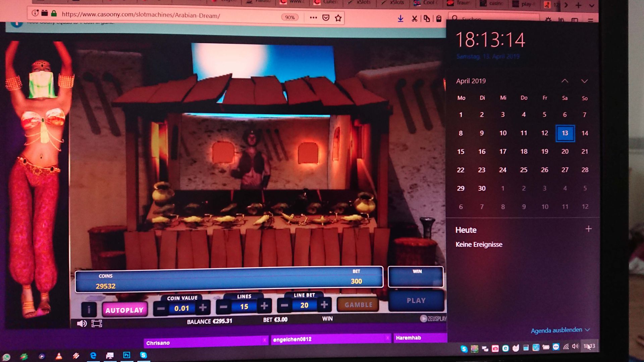
Task: Switch the game to fullscreen
Action: pos(97,323)
